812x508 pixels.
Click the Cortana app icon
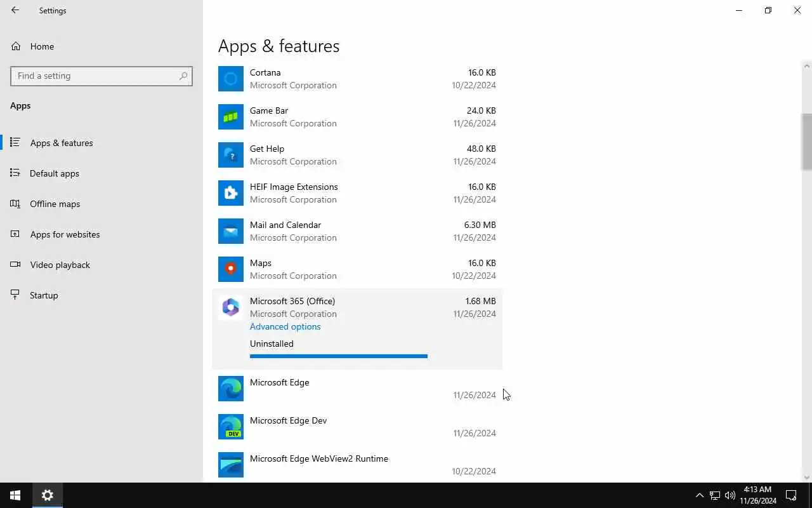231,79
